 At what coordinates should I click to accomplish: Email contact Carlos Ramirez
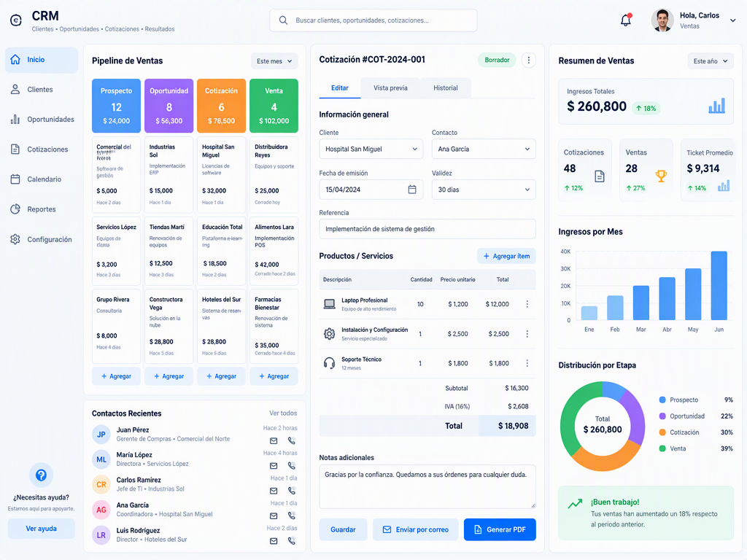click(274, 491)
